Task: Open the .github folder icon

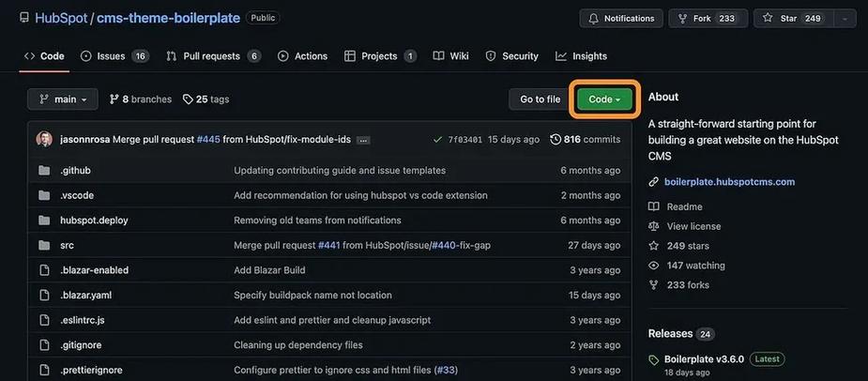Action: point(44,171)
